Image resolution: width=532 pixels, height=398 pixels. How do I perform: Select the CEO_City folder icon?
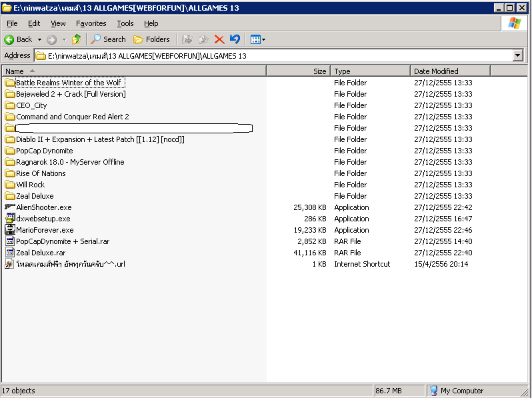(10, 105)
